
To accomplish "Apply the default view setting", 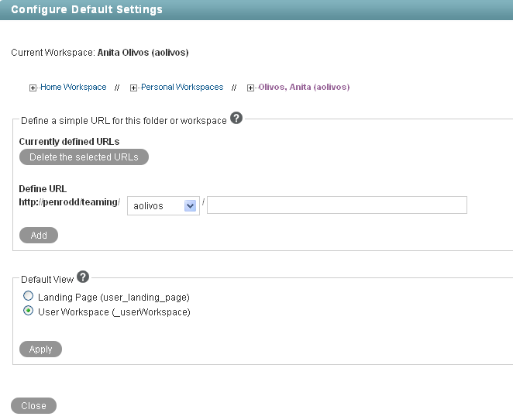I will (x=40, y=349).
